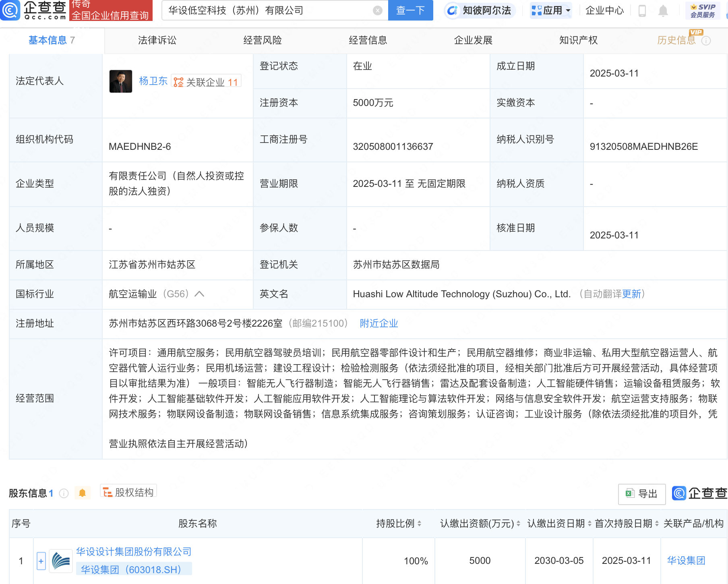Viewport: 728px width, 584px height.
Task: Collapse the 航空运输业 industry chevron
Action: coord(199,294)
